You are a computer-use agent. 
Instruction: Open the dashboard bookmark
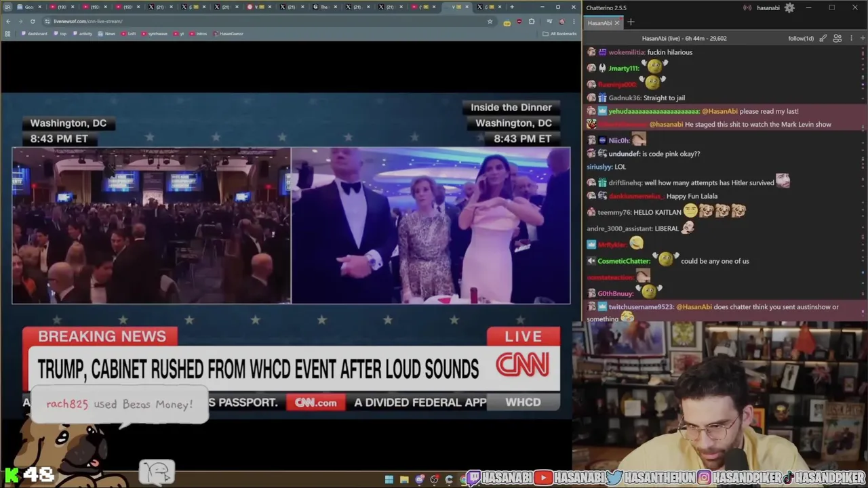pyautogui.click(x=34, y=34)
